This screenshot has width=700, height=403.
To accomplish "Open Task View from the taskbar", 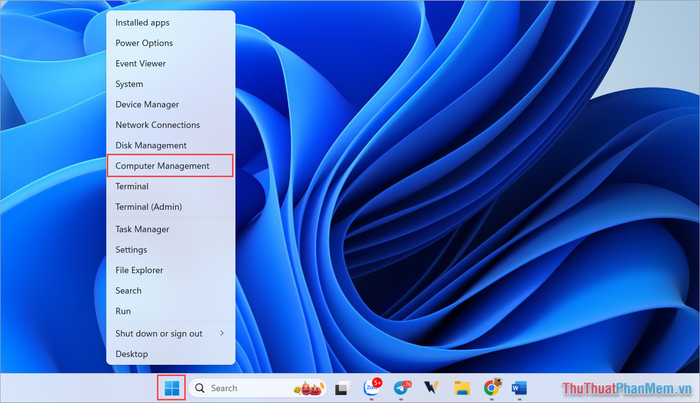I will coord(342,388).
